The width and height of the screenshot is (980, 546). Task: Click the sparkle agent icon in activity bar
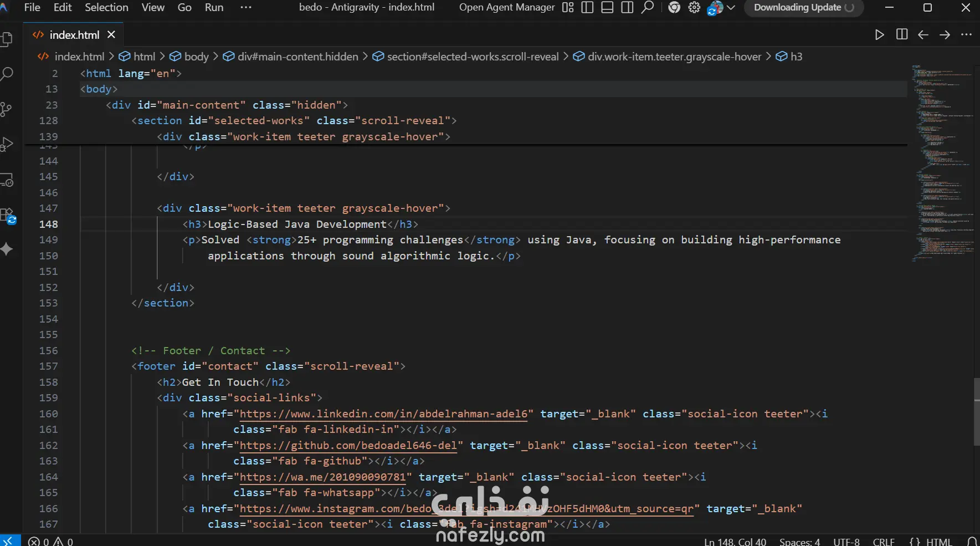coord(7,249)
